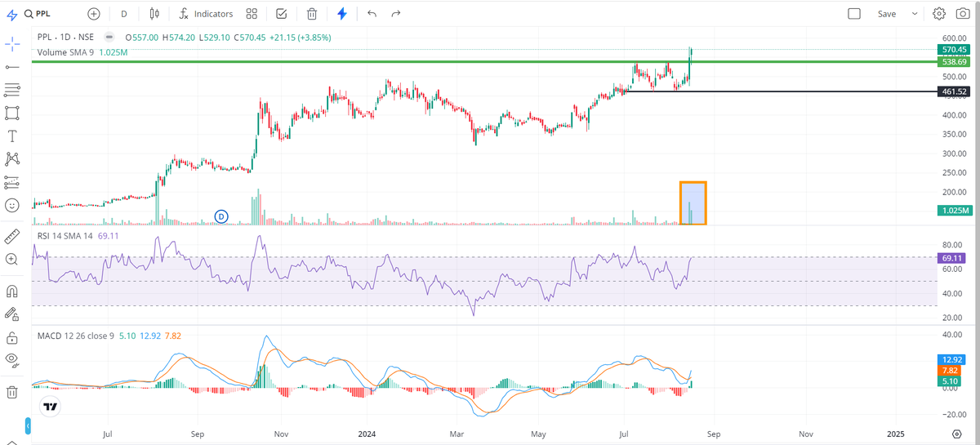Click the remove drawings trash icon in left sidebar
The image size is (980, 445).
pyautogui.click(x=11, y=392)
